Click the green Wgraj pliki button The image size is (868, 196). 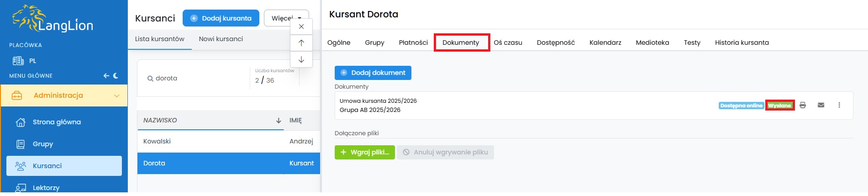365,152
